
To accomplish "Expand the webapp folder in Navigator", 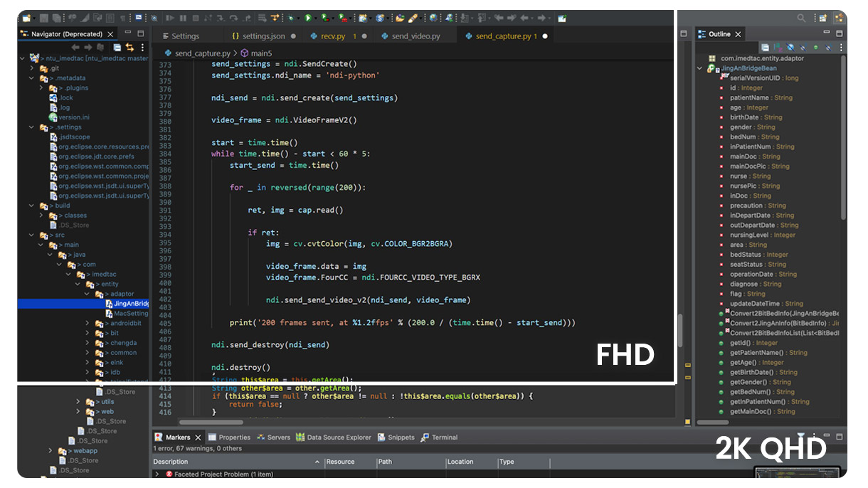I will [51, 451].
